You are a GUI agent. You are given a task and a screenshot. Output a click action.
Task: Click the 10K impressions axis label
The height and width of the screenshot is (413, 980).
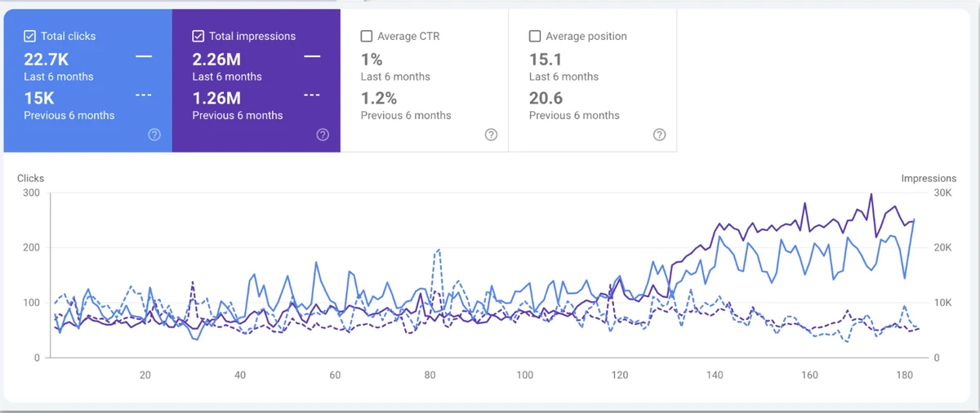(x=942, y=303)
